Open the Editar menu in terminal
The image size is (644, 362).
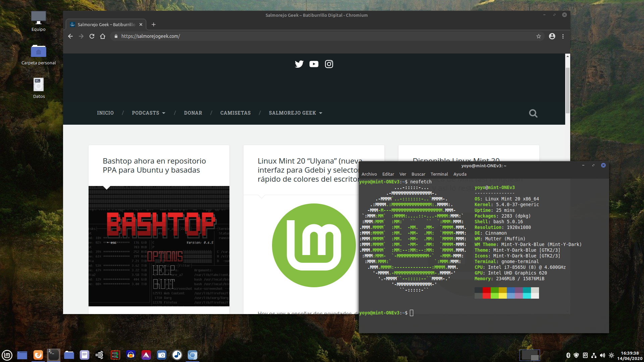tap(388, 174)
